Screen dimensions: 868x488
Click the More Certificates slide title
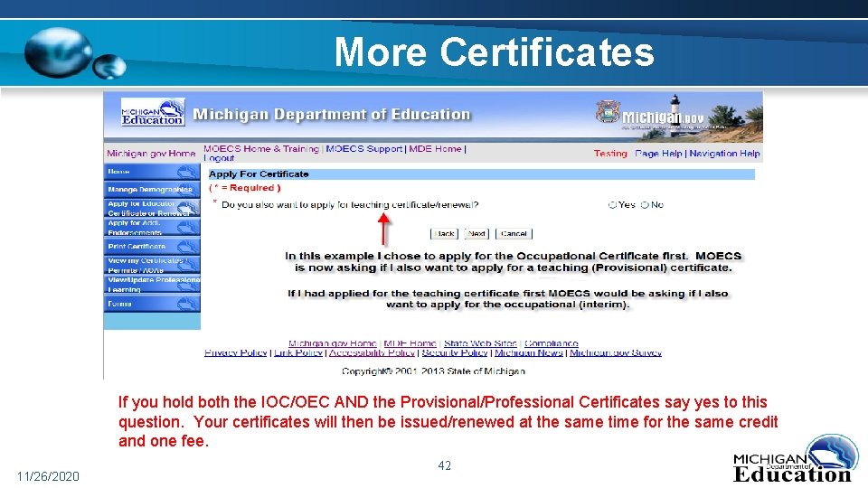click(494, 52)
